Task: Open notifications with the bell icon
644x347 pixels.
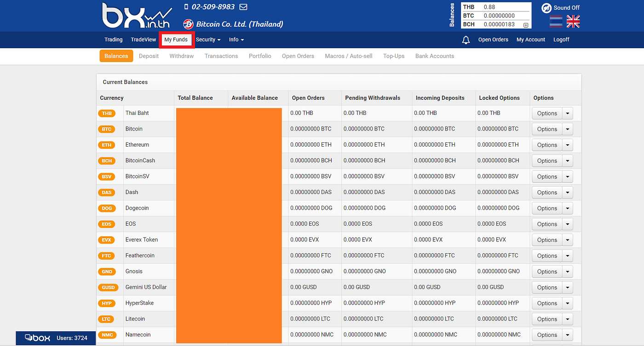Action: tap(466, 40)
